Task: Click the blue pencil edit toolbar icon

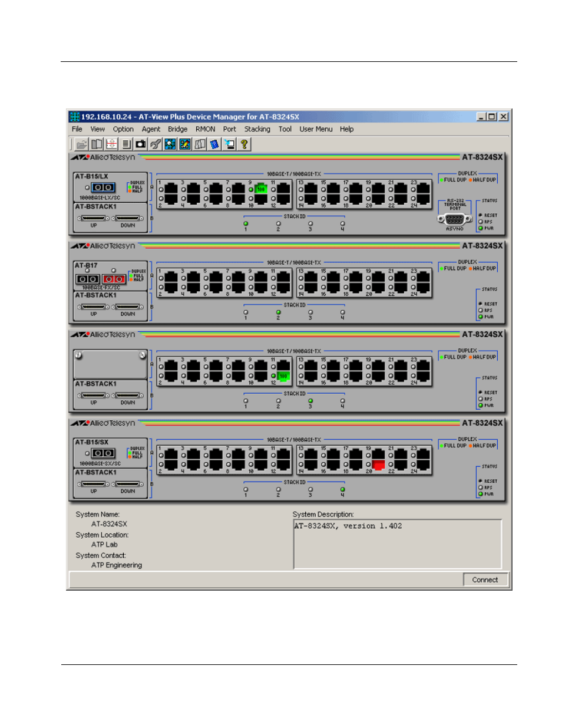Action: 185,144
